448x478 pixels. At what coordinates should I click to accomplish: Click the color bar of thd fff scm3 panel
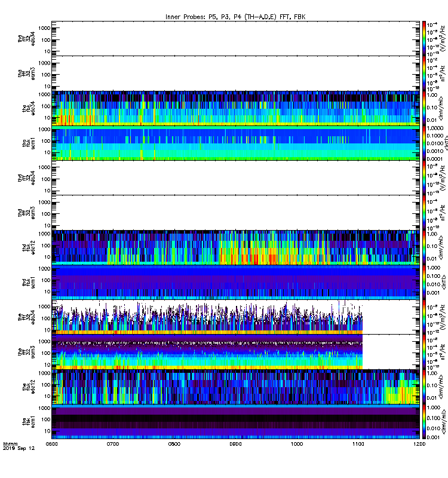point(424,213)
